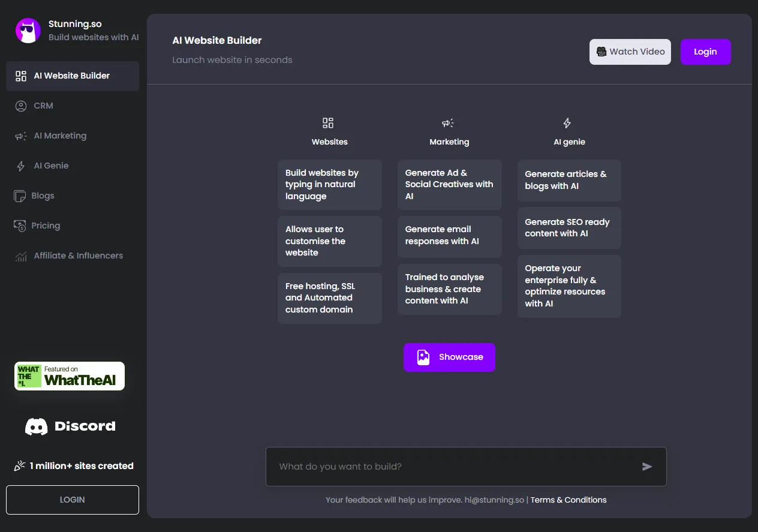Click the Stunning.so cat logo avatar
Screen dimensions: 758x532
click(x=28, y=31)
